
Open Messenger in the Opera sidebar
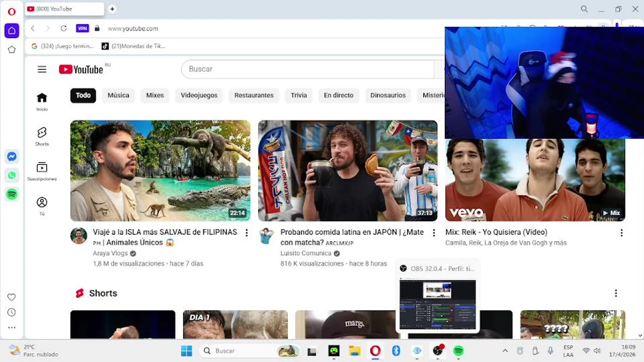coord(12,156)
